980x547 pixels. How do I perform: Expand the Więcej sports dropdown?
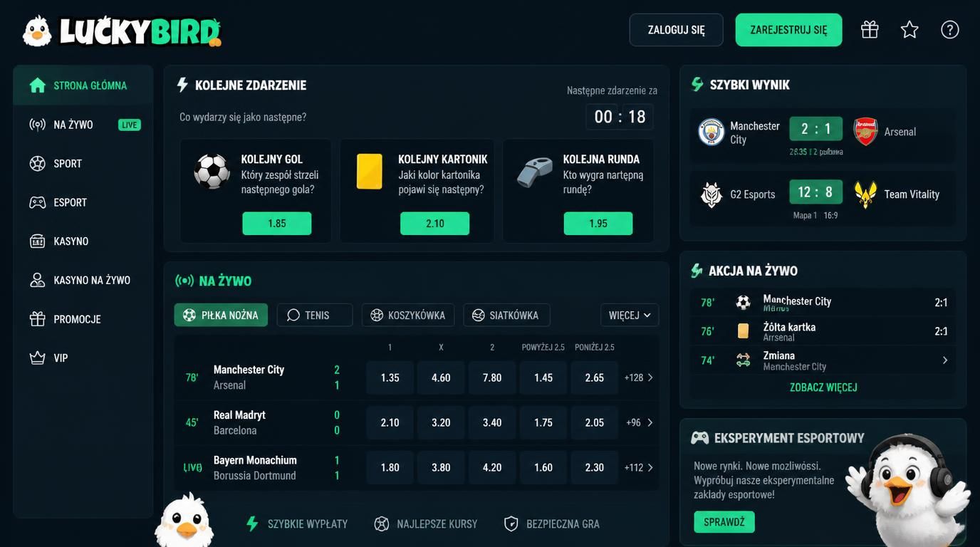[630, 315]
